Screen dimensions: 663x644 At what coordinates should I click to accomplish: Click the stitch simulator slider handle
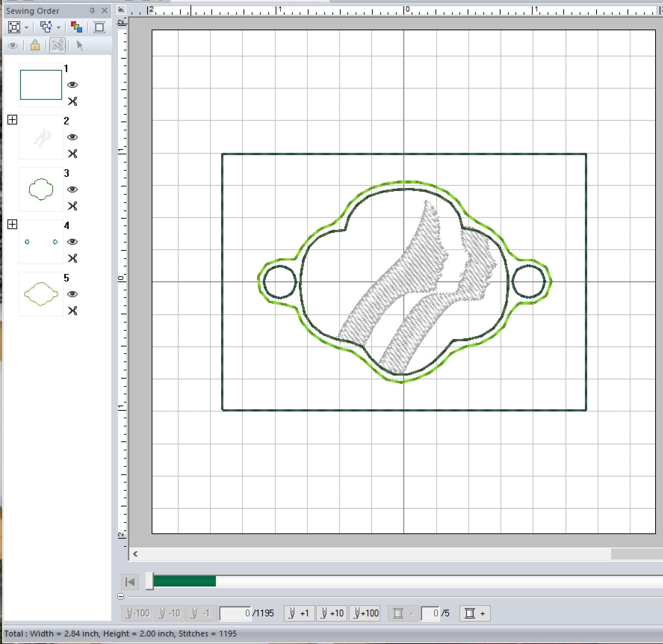tap(149, 581)
